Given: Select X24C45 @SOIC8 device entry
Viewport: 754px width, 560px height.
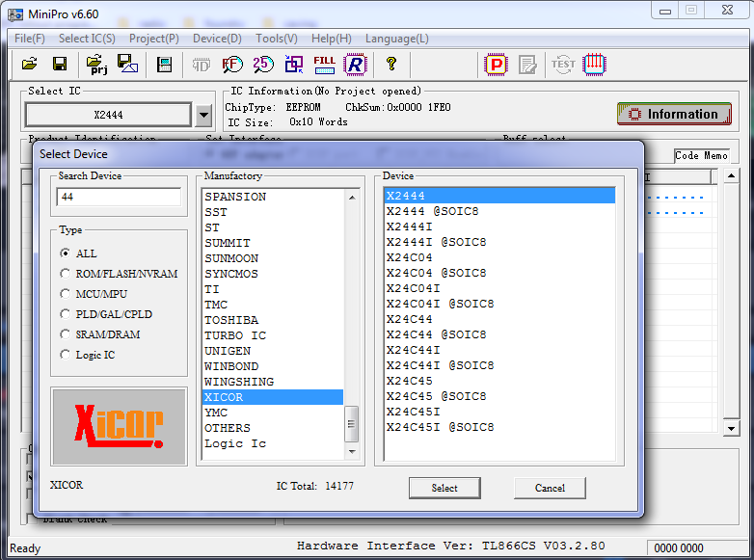Looking at the screenshot, I should pos(499,396).
